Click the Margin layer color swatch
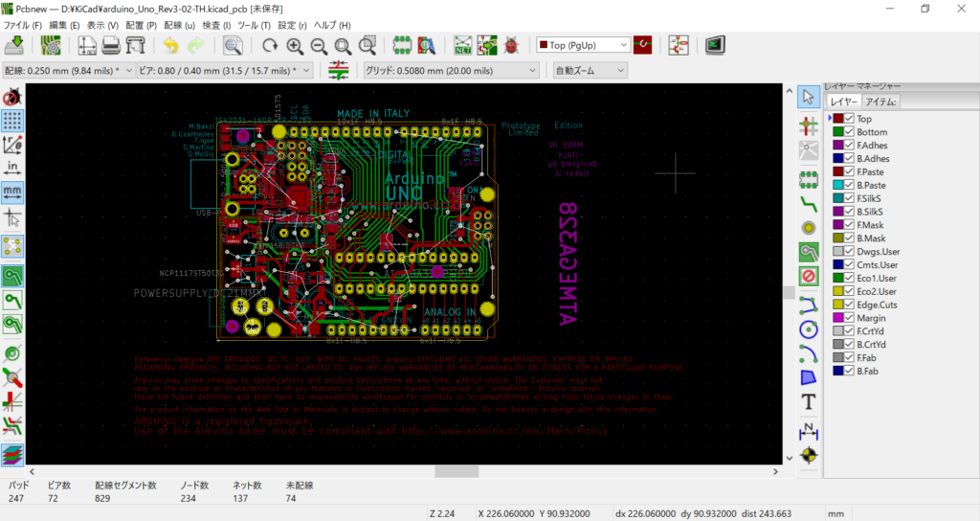 pos(837,317)
